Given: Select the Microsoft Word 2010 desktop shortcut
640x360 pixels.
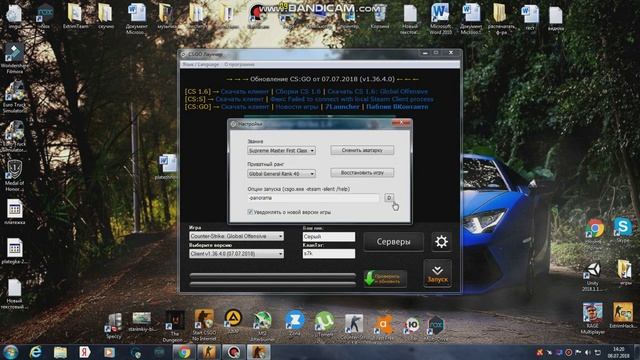Looking at the screenshot, I should [x=440, y=18].
